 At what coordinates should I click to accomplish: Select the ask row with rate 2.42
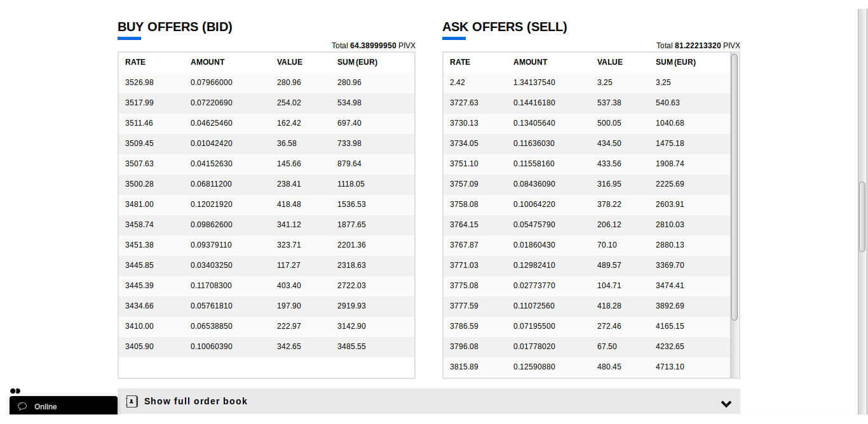587,83
